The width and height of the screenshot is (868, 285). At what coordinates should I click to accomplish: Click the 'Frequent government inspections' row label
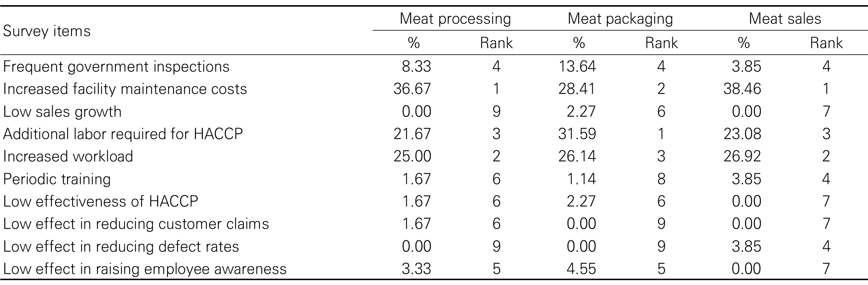116,67
